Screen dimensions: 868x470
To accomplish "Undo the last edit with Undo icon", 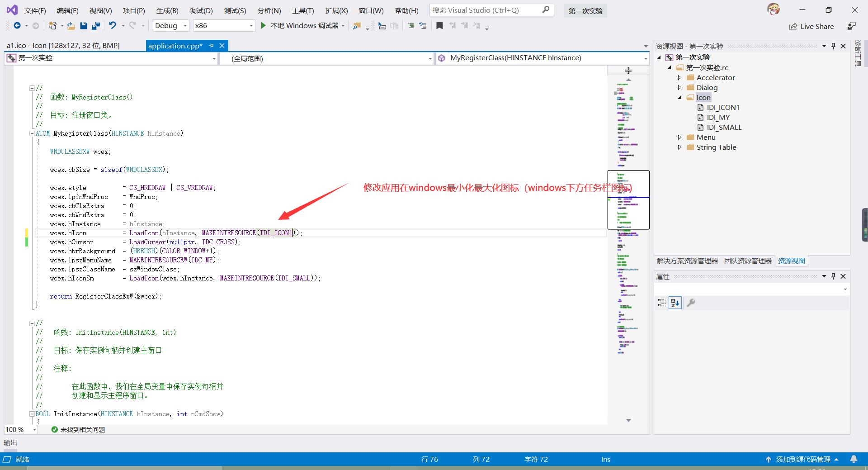I will (x=113, y=26).
